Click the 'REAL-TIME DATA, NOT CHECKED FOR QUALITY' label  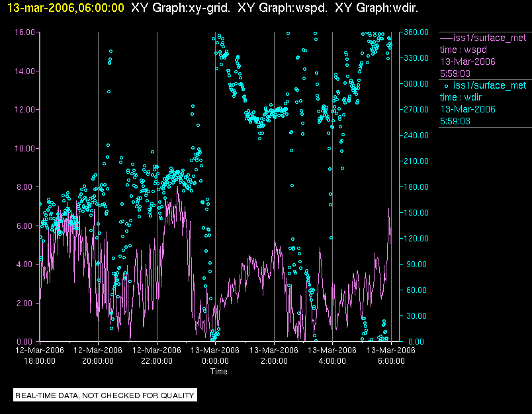pyautogui.click(x=105, y=395)
